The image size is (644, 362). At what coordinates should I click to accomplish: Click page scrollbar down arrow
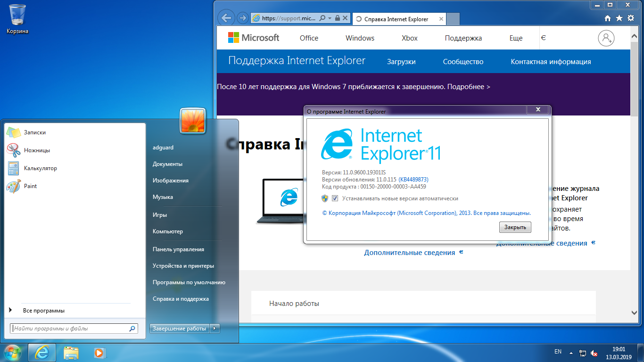coord(635,312)
